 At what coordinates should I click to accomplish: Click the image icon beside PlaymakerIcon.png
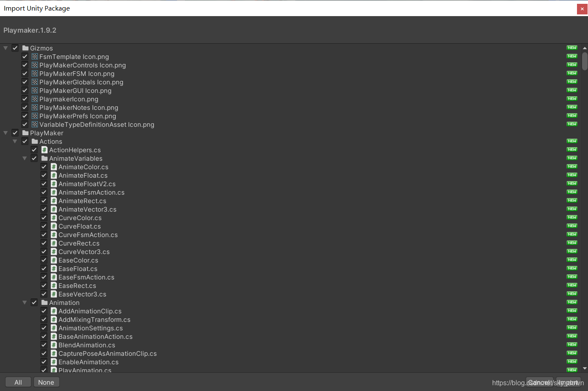pyautogui.click(x=35, y=99)
